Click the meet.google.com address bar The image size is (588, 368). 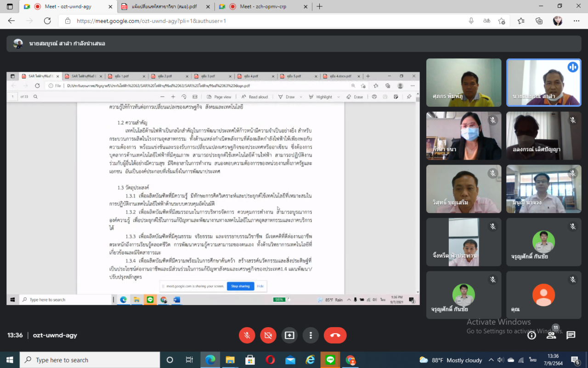click(x=266, y=21)
